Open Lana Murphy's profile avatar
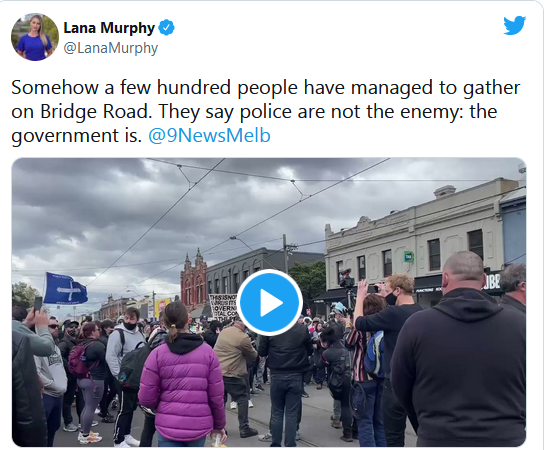Viewport: 555px width, 450px height. click(x=35, y=37)
